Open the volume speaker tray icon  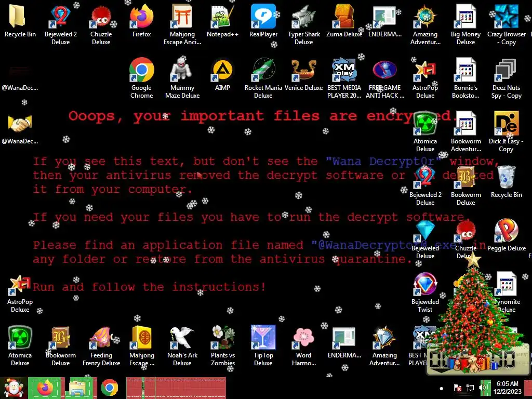pos(483,388)
